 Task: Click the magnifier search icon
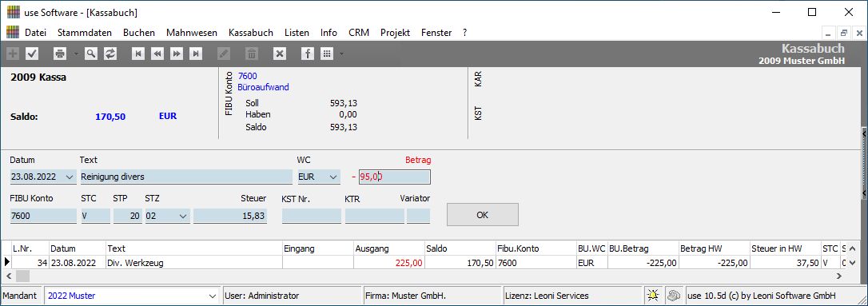point(91,54)
